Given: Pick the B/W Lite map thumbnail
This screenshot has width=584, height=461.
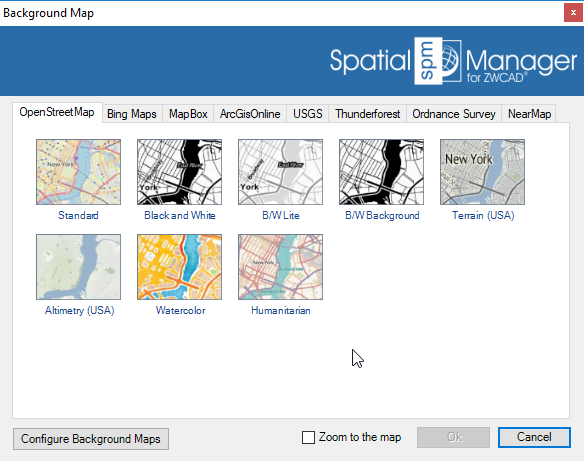Looking at the screenshot, I should (x=280, y=172).
